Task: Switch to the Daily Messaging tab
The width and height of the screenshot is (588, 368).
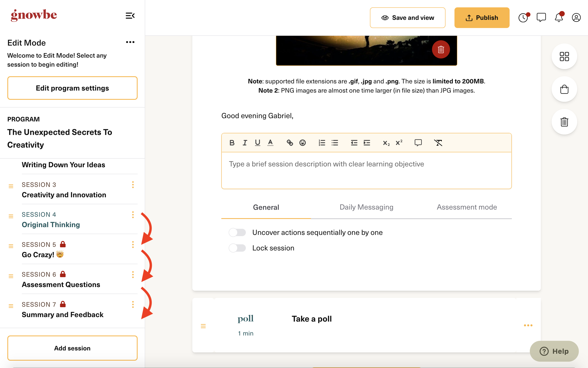Action: [366, 207]
